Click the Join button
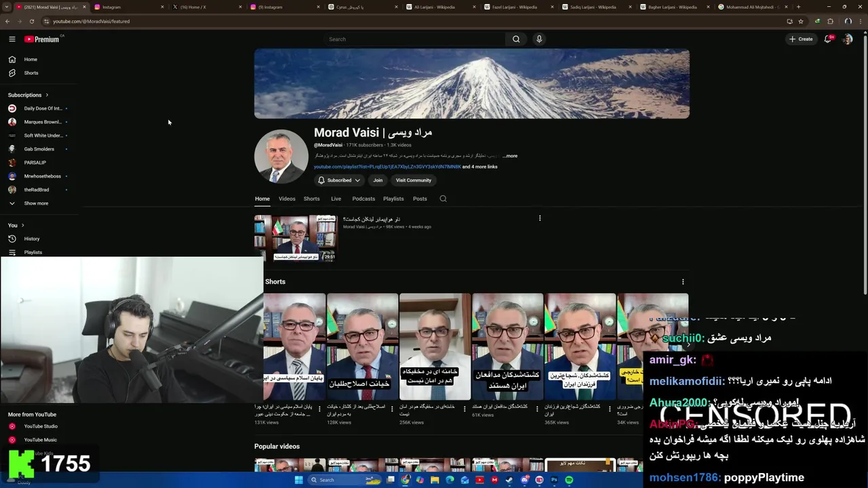Screen dimensions: 868x488 point(378,180)
